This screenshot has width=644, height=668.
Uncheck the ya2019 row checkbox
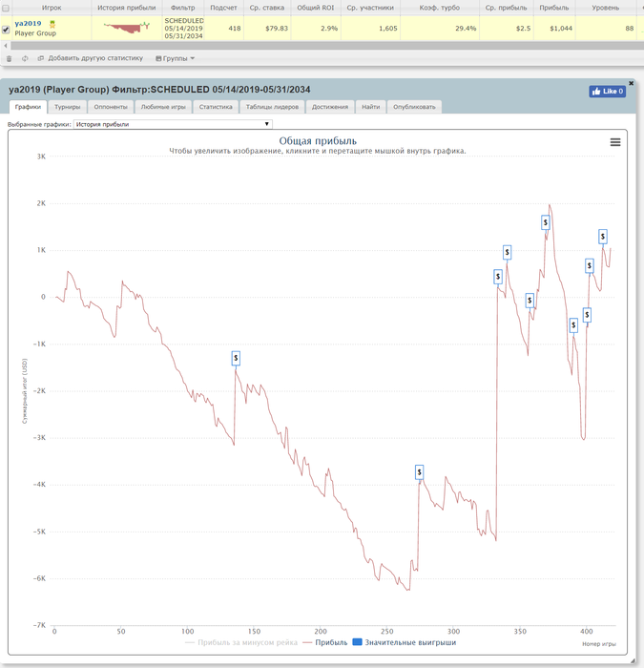(x=6, y=30)
